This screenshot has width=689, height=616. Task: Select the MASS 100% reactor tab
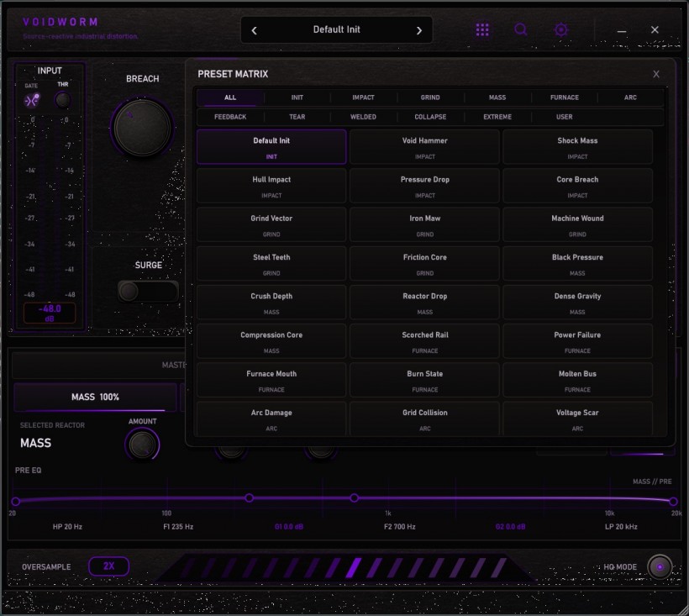tap(95, 398)
